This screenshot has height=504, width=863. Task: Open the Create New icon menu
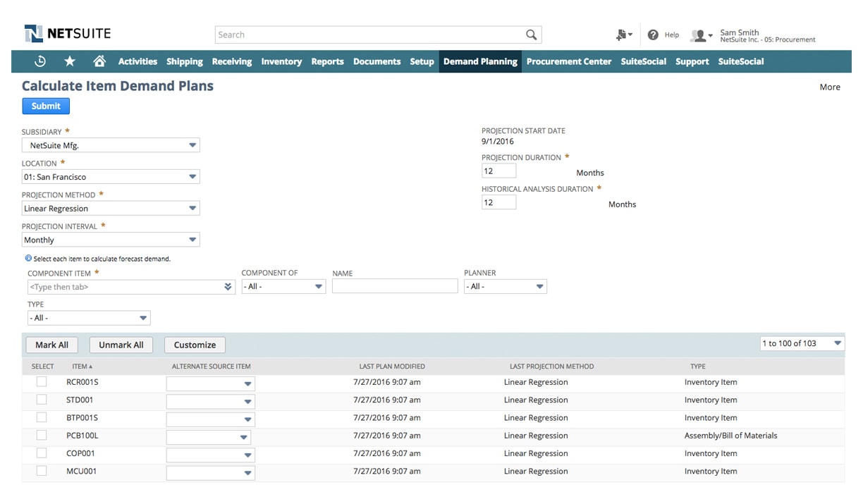click(x=623, y=35)
